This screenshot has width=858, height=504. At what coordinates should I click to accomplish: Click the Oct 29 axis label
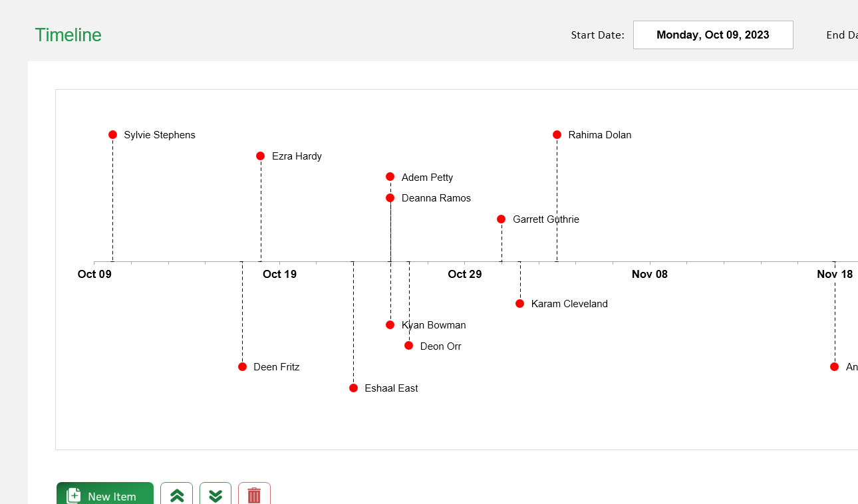(464, 274)
